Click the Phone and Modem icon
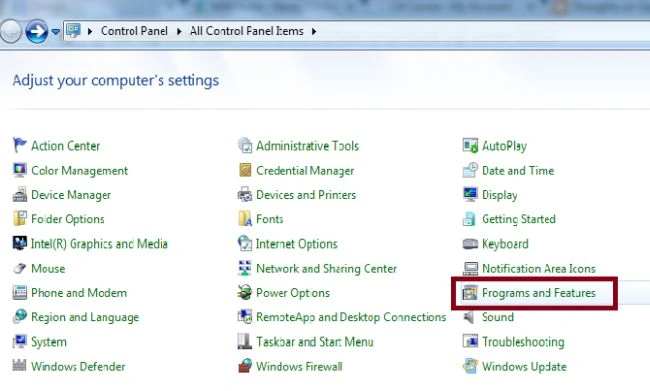Screen dimensions: 650x391 [x=19, y=292]
